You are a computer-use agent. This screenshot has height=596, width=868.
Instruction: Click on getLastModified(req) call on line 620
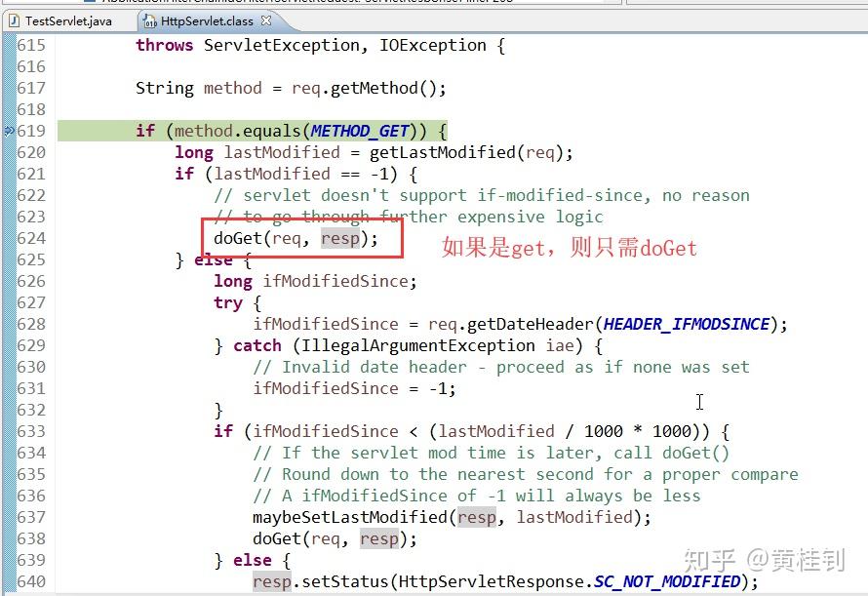465,152
